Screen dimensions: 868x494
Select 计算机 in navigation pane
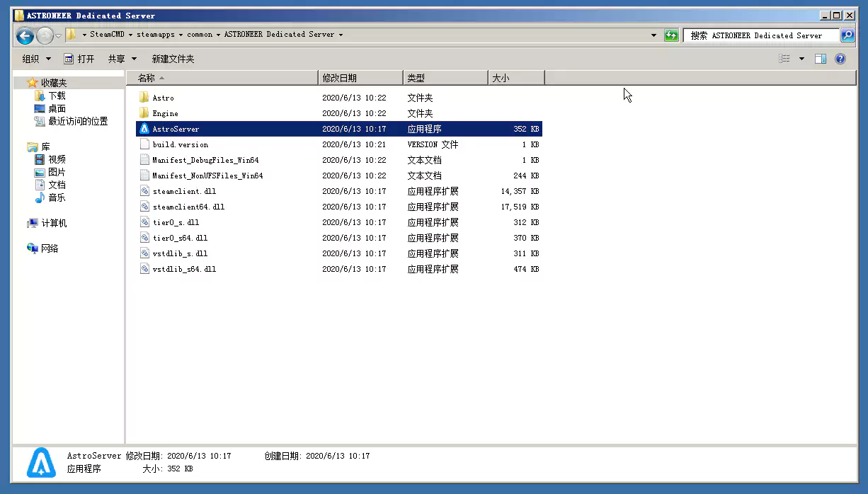(54, 223)
